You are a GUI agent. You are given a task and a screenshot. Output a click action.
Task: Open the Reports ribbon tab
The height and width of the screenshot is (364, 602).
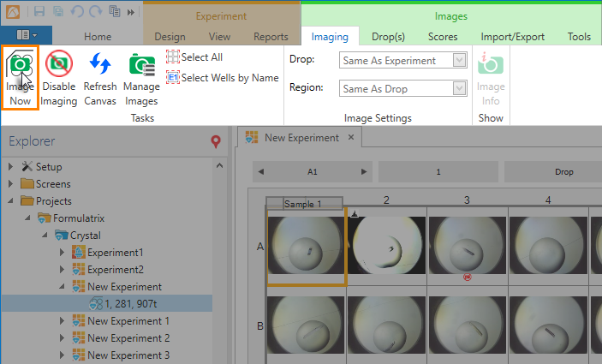[271, 37]
